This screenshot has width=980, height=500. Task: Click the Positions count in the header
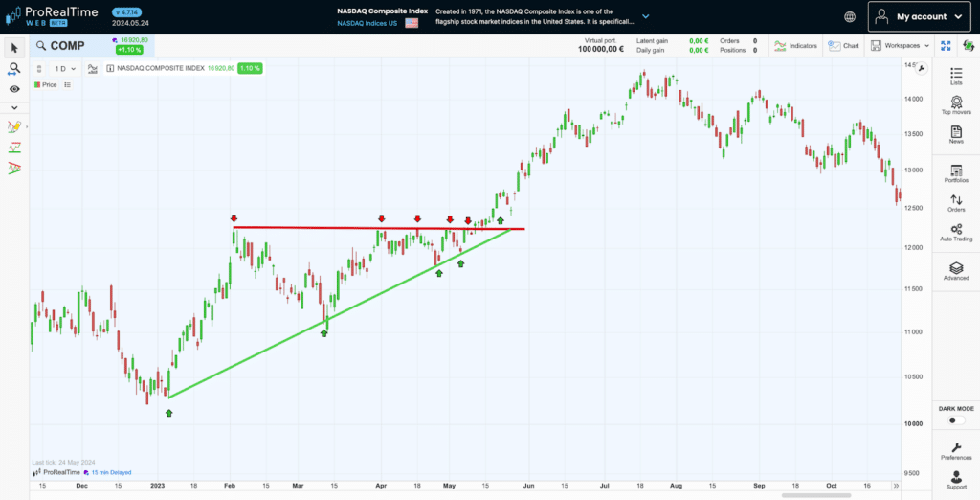[755, 50]
